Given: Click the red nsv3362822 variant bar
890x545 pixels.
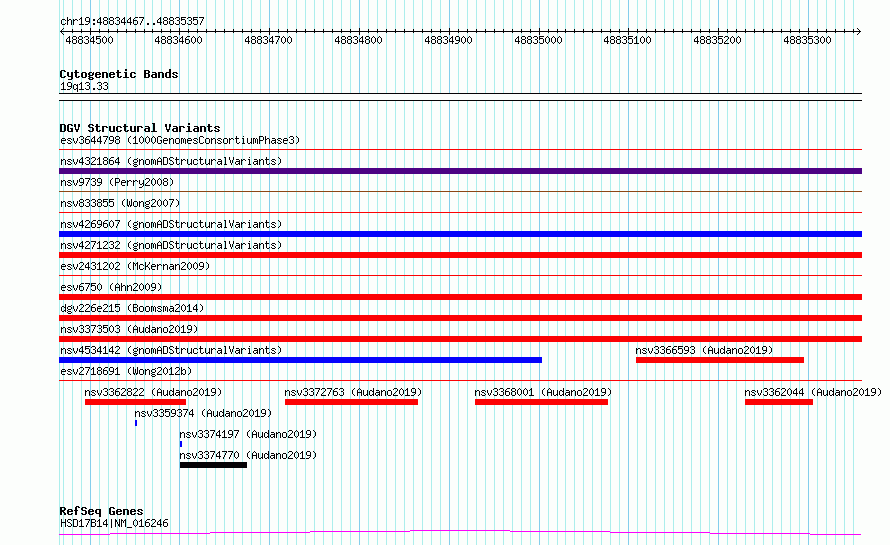Looking at the screenshot, I should coord(135,402).
